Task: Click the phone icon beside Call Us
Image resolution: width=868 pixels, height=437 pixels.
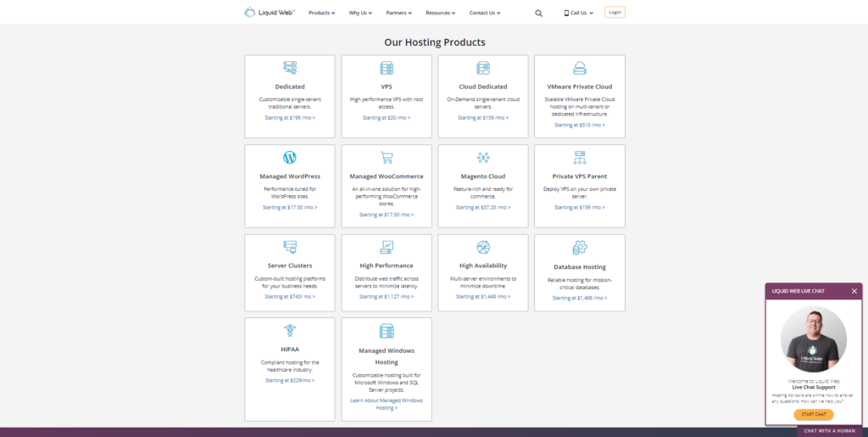Action: tap(566, 13)
